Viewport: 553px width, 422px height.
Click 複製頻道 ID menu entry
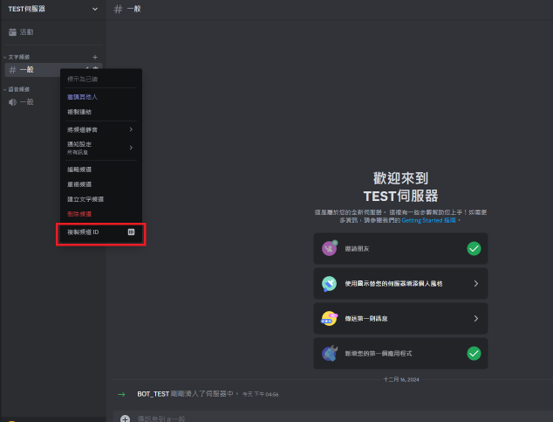point(101,232)
